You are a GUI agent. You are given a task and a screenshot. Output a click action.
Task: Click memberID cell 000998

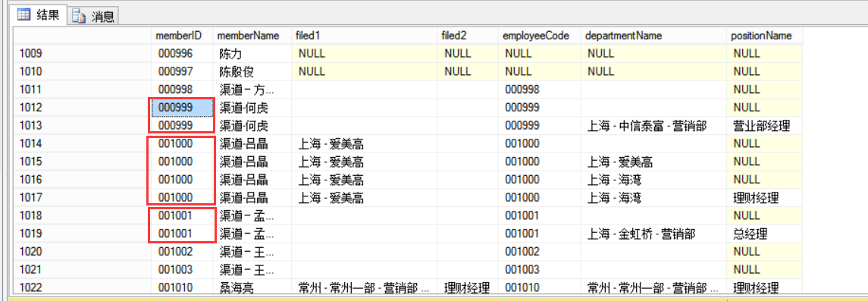(182, 89)
